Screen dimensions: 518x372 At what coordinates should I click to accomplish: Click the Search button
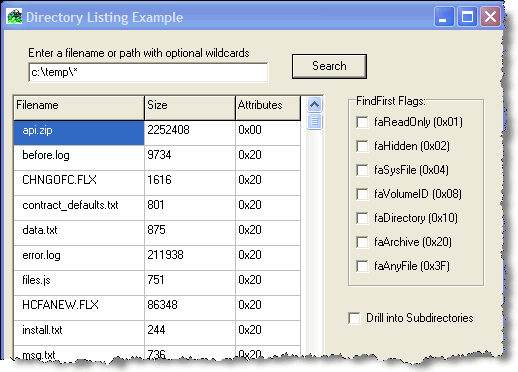tap(329, 66)
